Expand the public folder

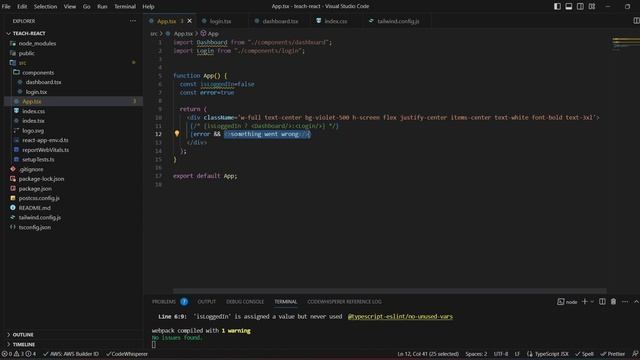click(x=27, y=53)
